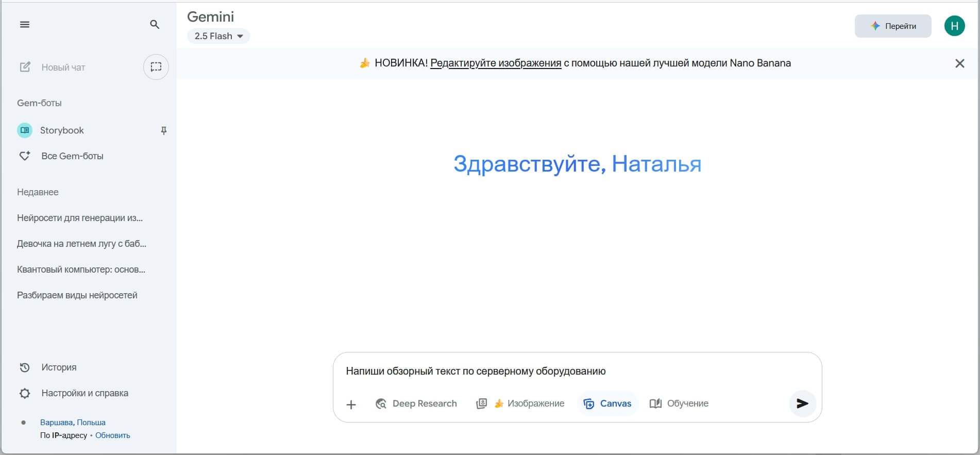Open chat "Разбираем виды нейросетей"

coord(77,295)
